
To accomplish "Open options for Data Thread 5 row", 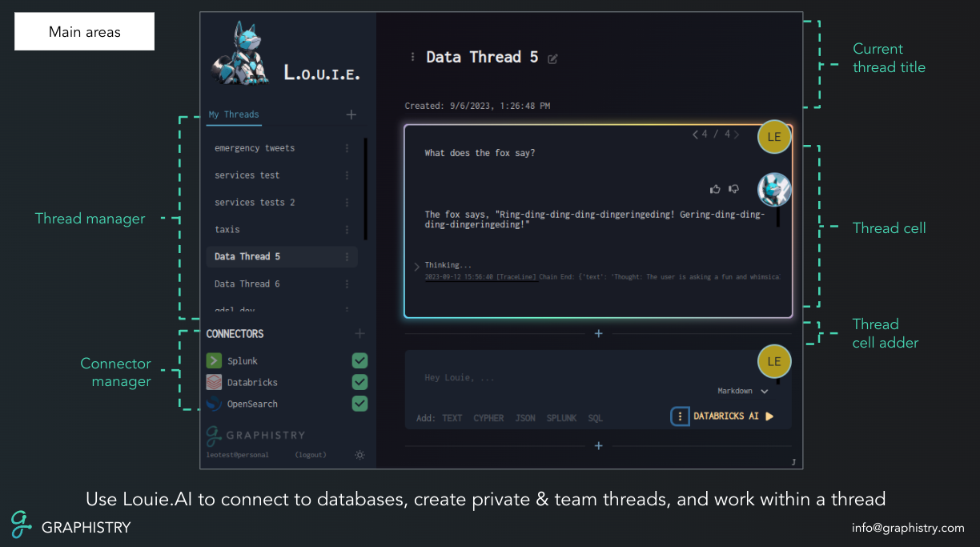I will coord(347,257).
